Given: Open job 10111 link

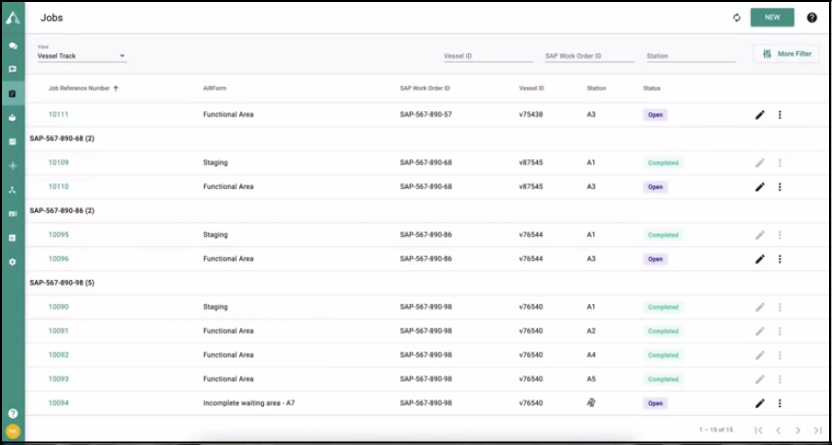Looking at the screenshot, I should (58, 115).
